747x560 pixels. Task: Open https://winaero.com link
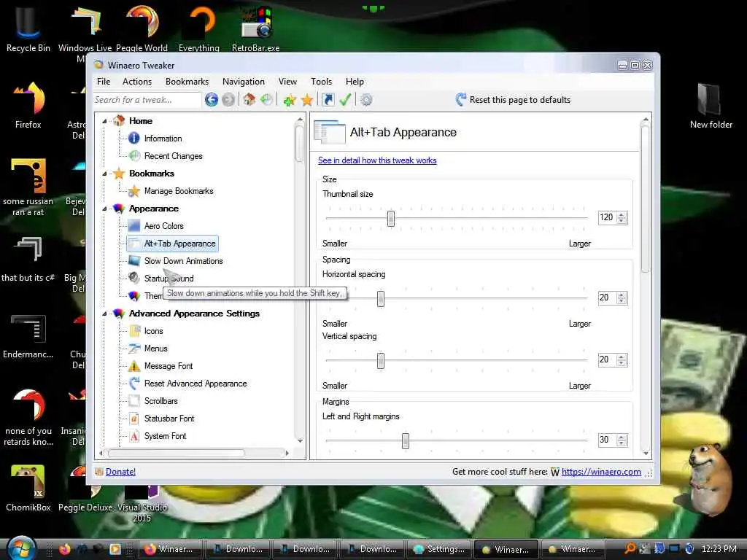[601, 472]
